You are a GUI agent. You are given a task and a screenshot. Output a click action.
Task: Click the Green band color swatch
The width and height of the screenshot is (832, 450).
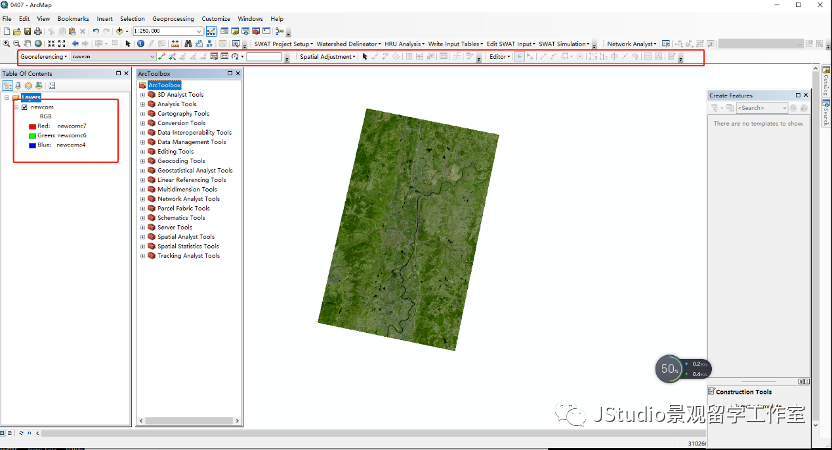pos(32,136)
